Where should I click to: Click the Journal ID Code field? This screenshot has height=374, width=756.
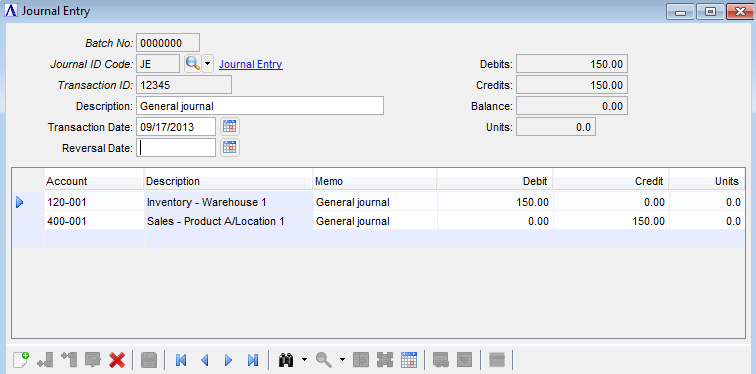point(158,64)
